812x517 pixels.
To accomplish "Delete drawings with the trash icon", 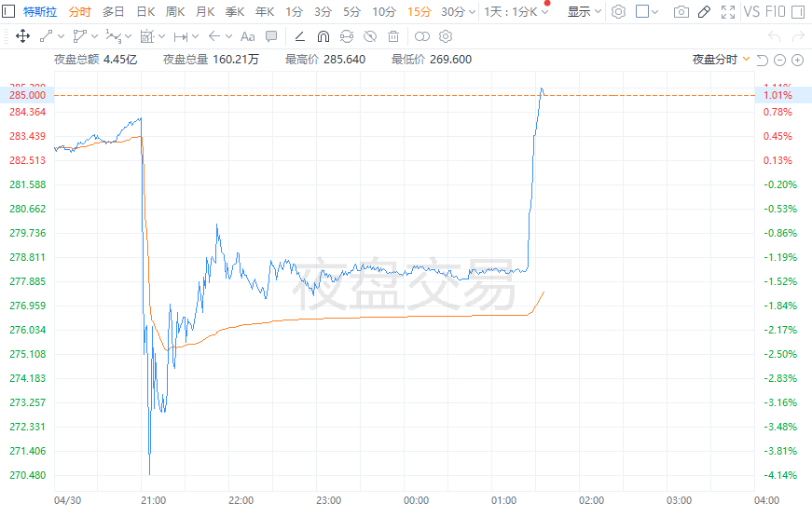I will 393,36.
